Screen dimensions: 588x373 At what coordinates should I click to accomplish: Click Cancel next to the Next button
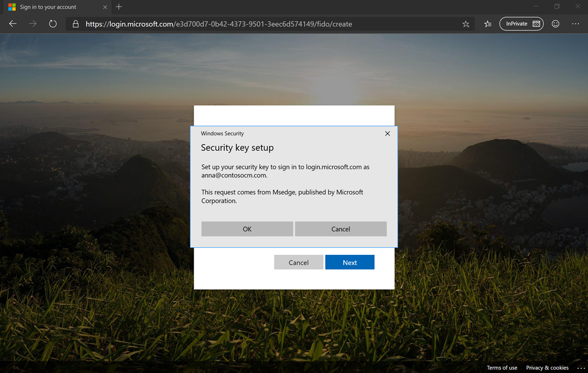pos(299,262)
